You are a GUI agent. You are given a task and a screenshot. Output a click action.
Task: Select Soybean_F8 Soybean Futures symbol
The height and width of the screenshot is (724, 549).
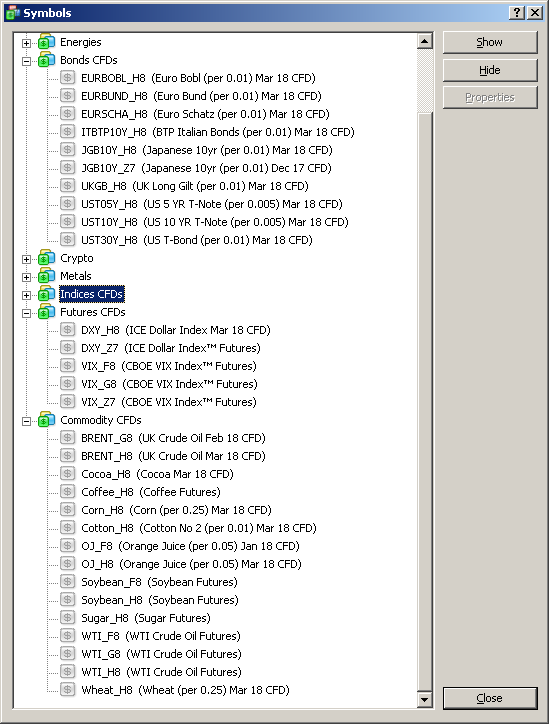(159, 582)
